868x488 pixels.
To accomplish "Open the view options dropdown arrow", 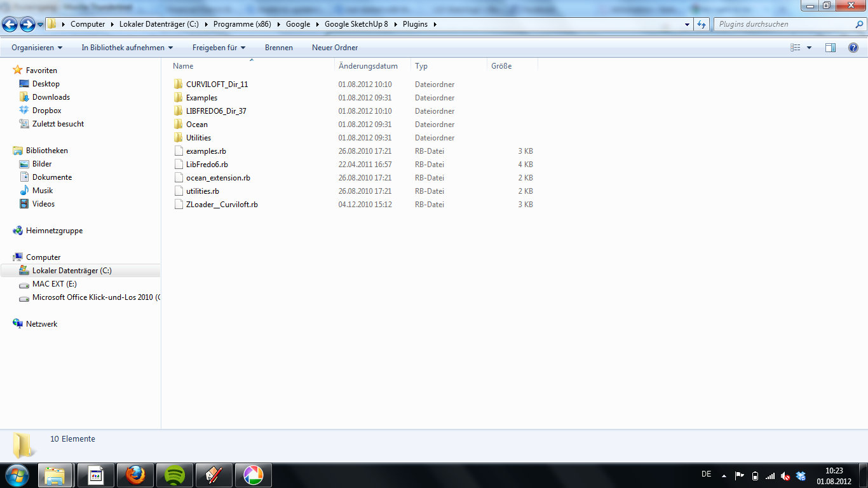I will [809, 48].
